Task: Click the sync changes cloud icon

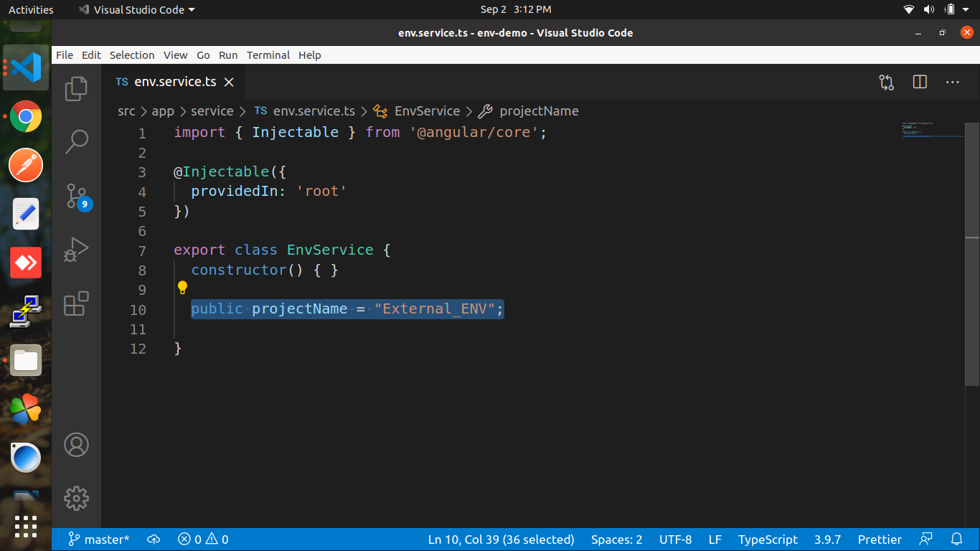Action: [x=154, y=539]
